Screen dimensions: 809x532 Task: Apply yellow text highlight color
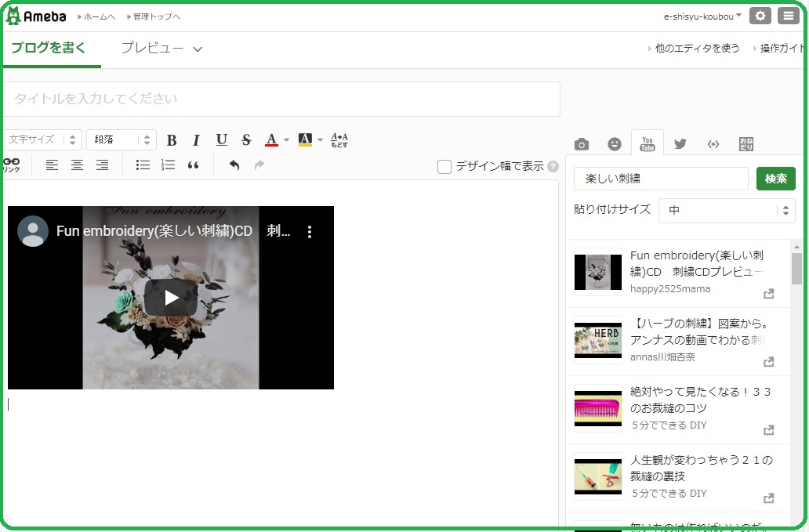point(305,139)
